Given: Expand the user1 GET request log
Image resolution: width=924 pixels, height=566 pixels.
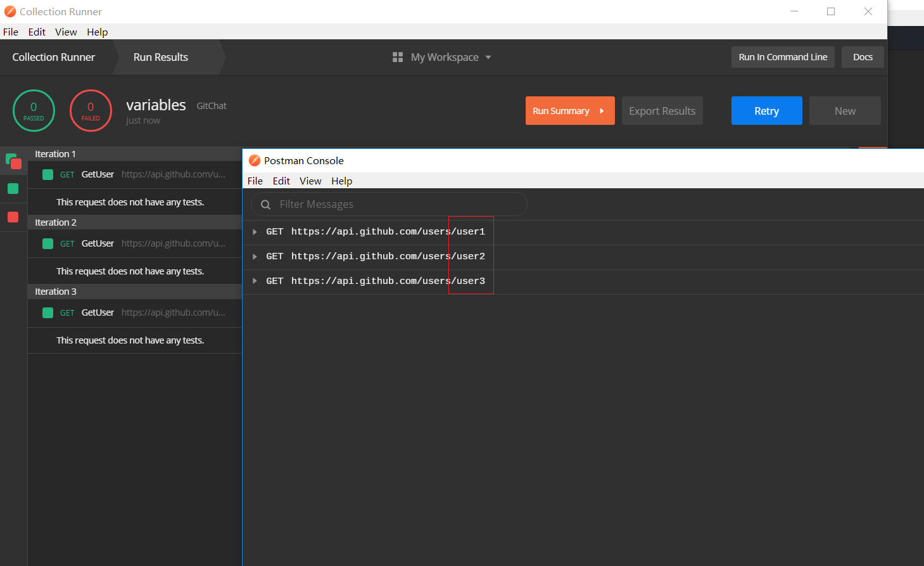Looking at the screenshot, I should tap(255, 232).
